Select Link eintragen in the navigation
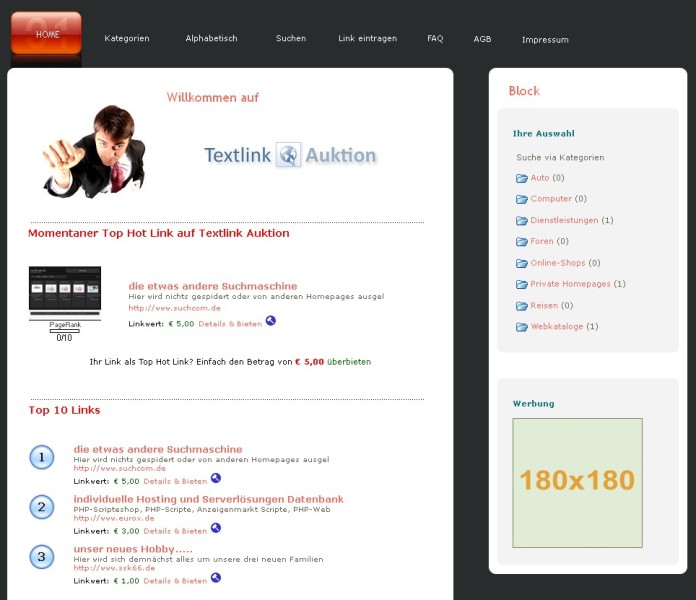This screenshot has width=696, height=600. (367, 39)
